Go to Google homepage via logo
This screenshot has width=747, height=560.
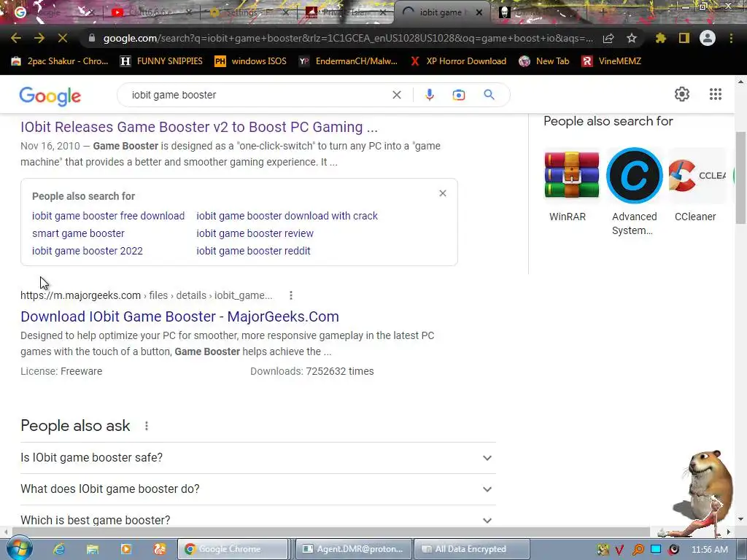50,96
